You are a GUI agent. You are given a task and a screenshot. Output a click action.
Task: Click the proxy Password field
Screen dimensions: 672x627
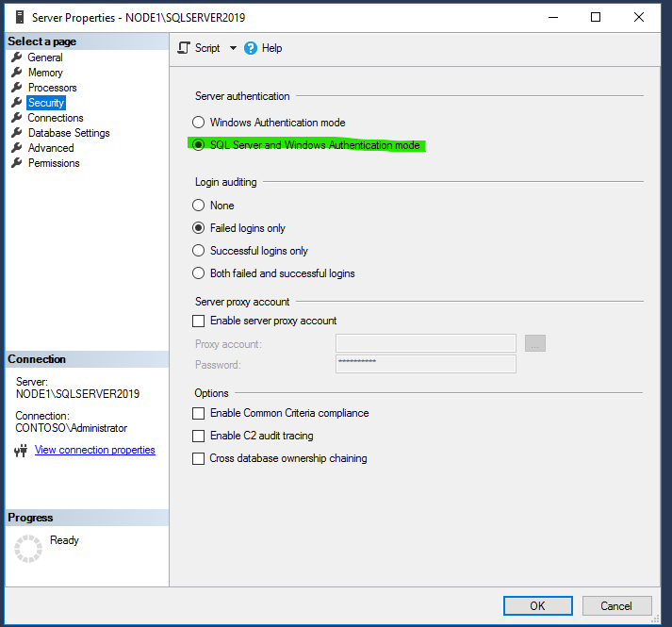pos(426,364)
